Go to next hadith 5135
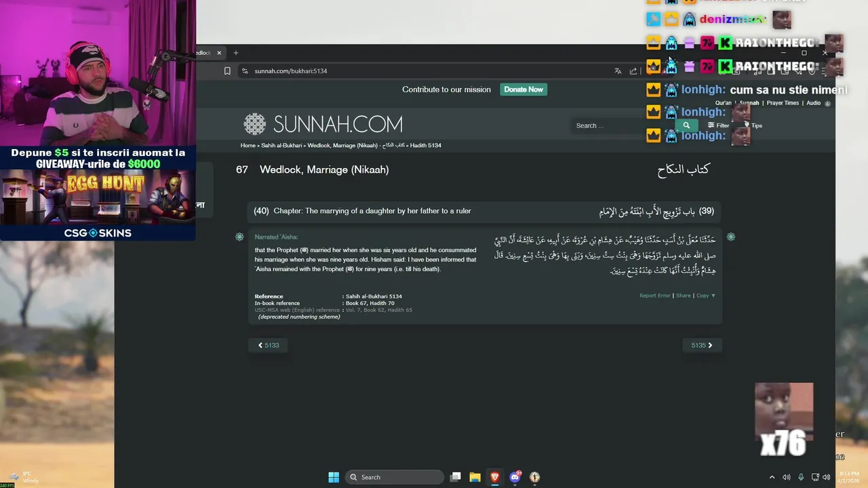Viewport: 868px width, 488px height. pyautogui.click(x=702, y=345)
